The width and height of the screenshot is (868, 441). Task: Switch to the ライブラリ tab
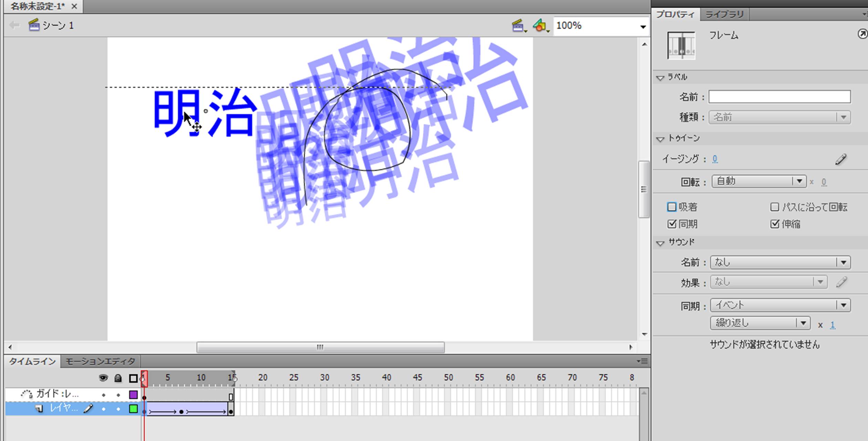pyautogui.click(x=724, y=14)
